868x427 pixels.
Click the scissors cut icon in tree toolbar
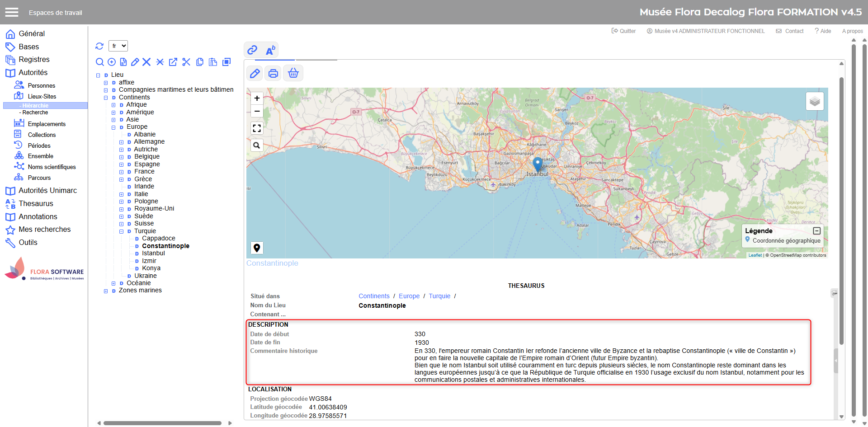pyautogui.click(x=186, y=62)
